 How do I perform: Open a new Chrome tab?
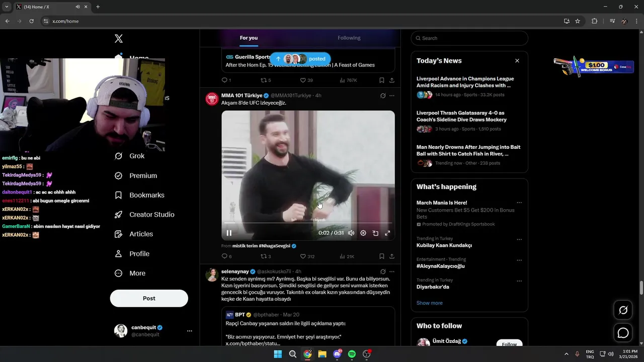[x=98, y=7]
